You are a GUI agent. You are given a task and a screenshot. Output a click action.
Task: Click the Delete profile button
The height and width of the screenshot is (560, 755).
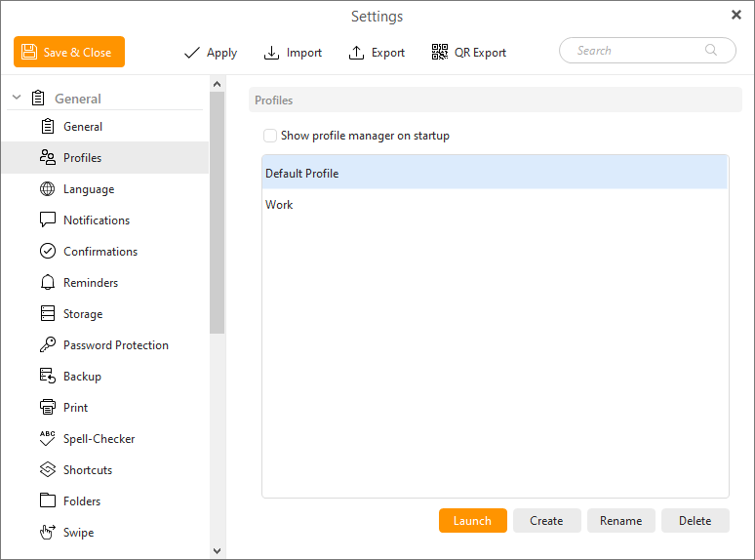(x=695, y=521)
